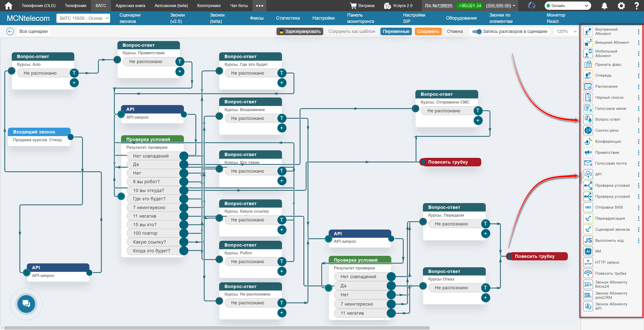Switch to the Колтрекинг tab

(209, 6)
